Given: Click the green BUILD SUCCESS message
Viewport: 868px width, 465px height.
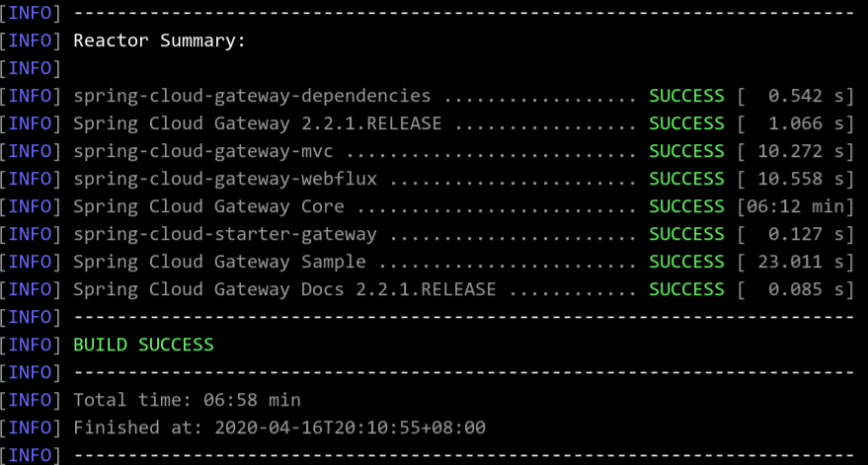Looking at the screenshot, I should point(143,346).
